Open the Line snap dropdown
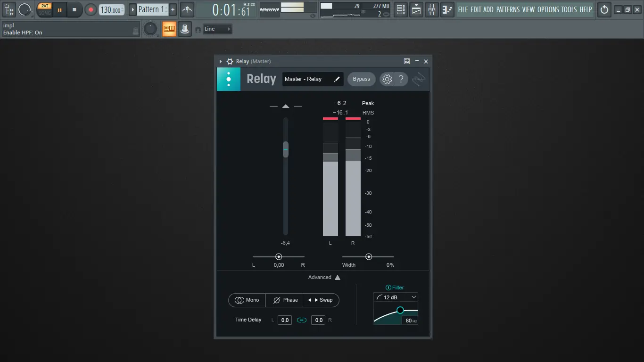 (x=217, y=29)
